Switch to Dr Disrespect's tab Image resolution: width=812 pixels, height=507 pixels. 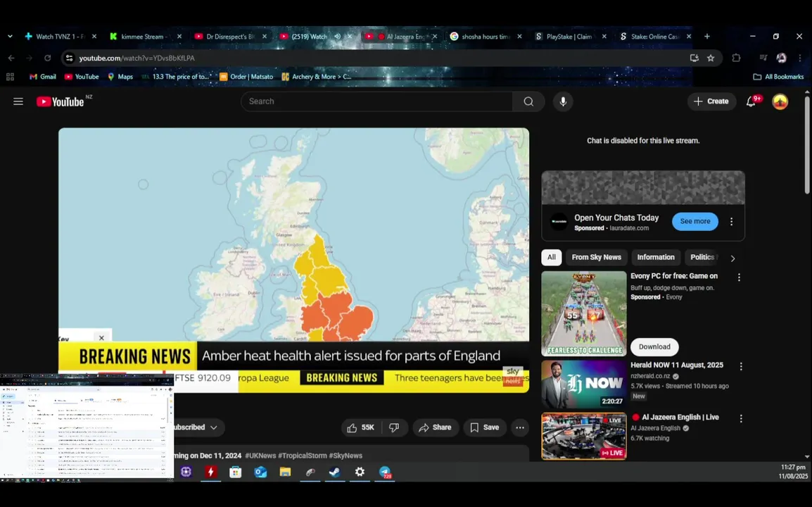pos(231,37)
